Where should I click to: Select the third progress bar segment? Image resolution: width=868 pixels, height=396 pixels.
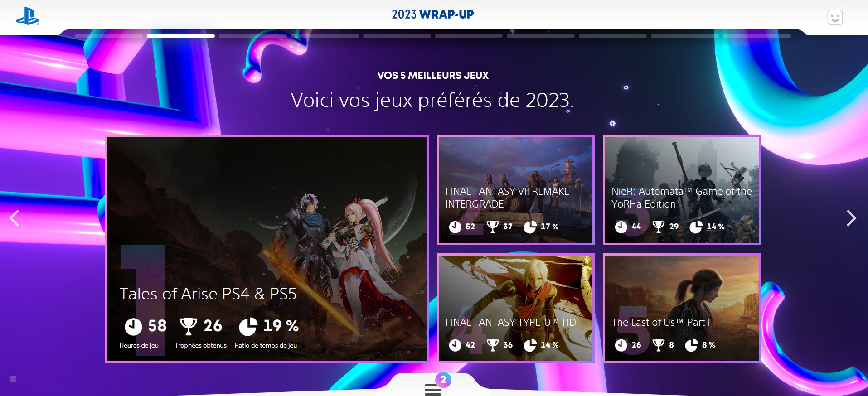(x=253, y=36)
